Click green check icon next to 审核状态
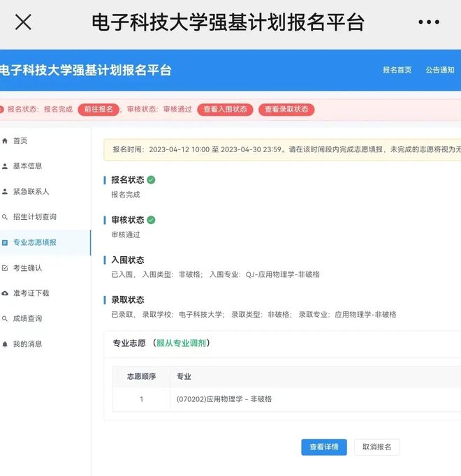This screenshot has width=461, height=476. 151,220
